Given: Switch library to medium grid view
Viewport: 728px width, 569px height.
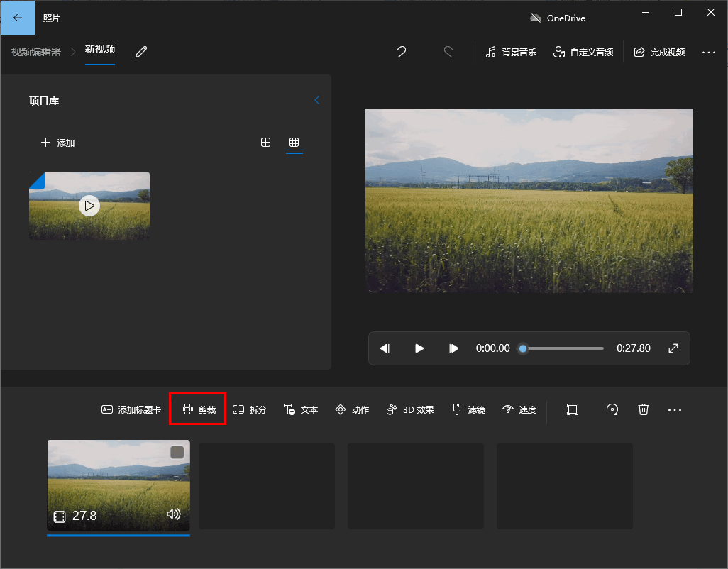Looking at the screenshot, I should [265, 143].
